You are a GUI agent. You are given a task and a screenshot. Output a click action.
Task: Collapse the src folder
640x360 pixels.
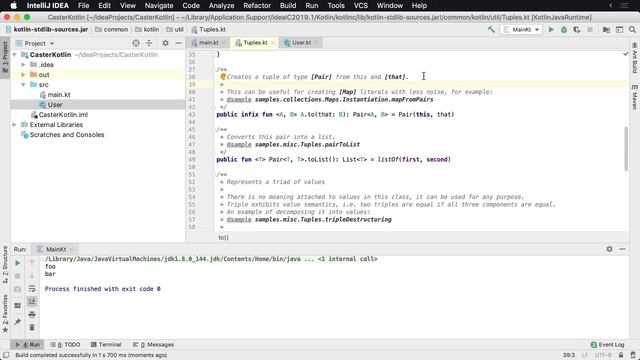pos(23,84)
